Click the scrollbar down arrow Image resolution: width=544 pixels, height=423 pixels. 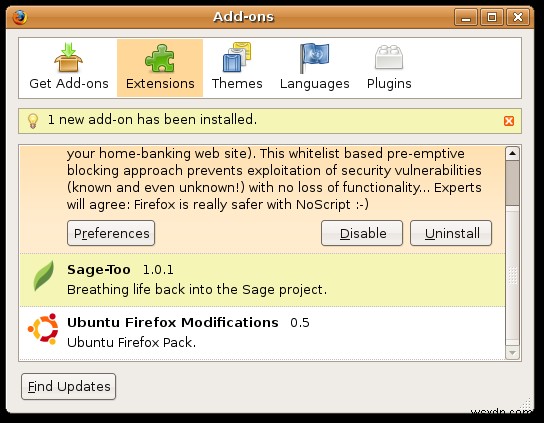(x=512, y=353)
